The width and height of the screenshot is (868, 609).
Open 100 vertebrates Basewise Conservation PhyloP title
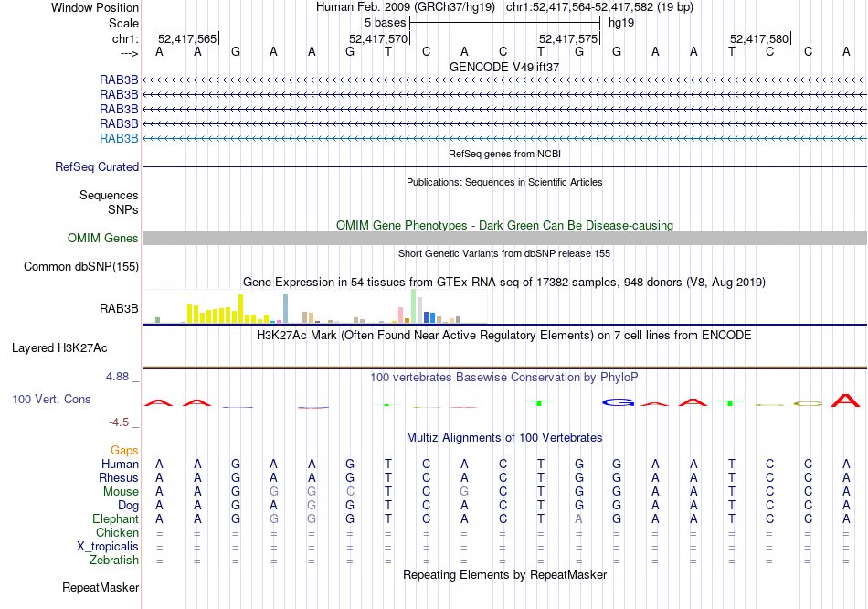(504, 378)
